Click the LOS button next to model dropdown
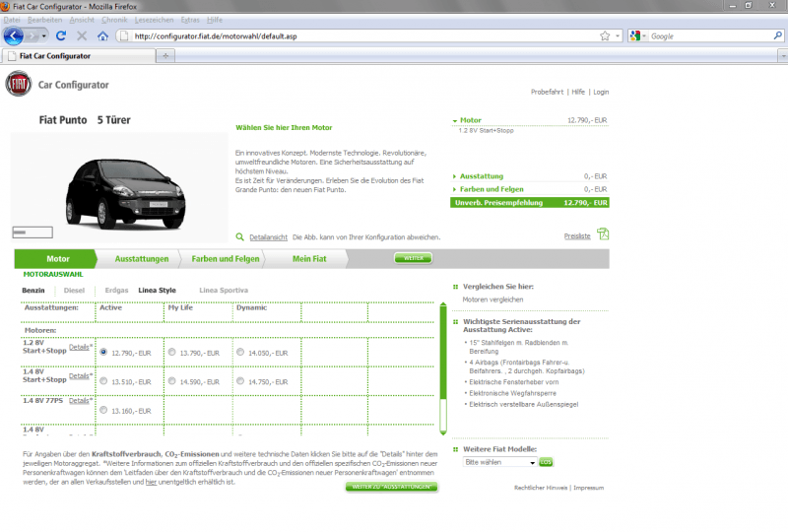The height and width of the screenshot is (532, 788). click(546, 462)
